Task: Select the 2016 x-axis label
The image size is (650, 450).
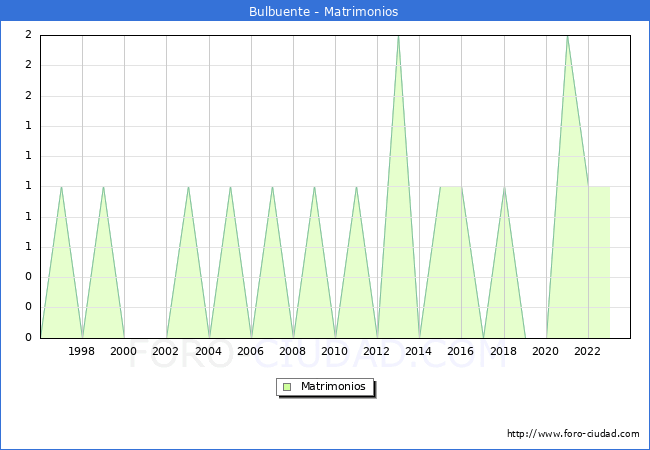Action: coord(461,351)
